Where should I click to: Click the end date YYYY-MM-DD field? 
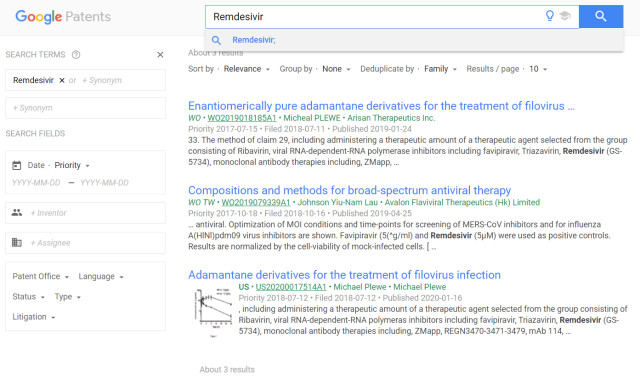(104, 183)
